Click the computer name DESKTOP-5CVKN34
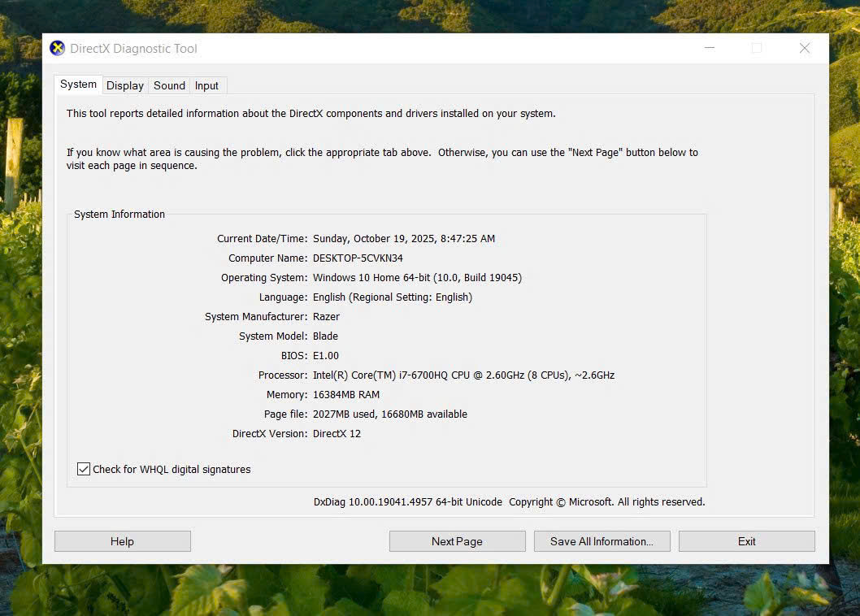 358,258
